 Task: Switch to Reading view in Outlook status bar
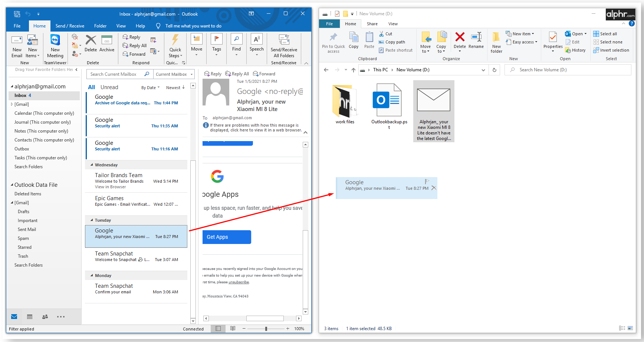tap(233, 329)
